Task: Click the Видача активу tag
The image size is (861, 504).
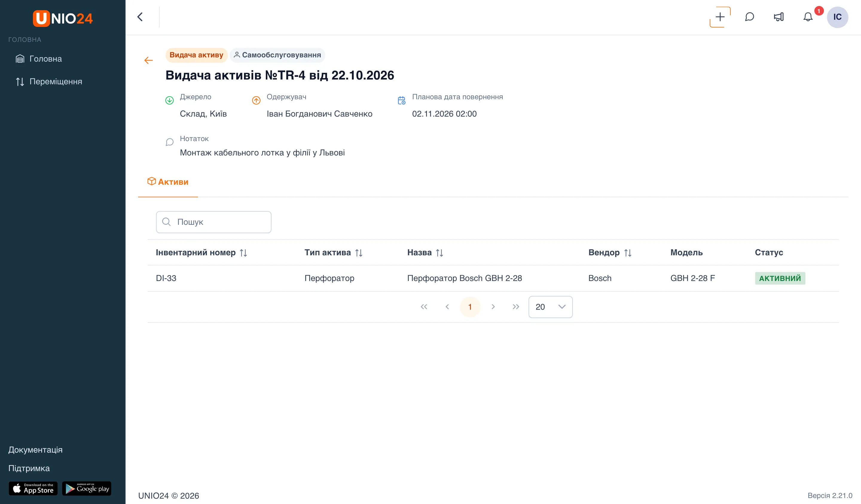Action: [x=196, y=55]
